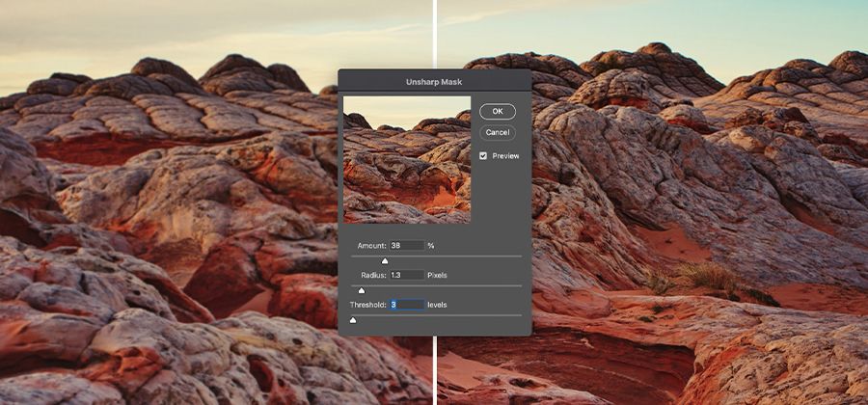Click the Preview checkbox label text
Viewport: 868px width, 405px height.
[x=505, y=155]
